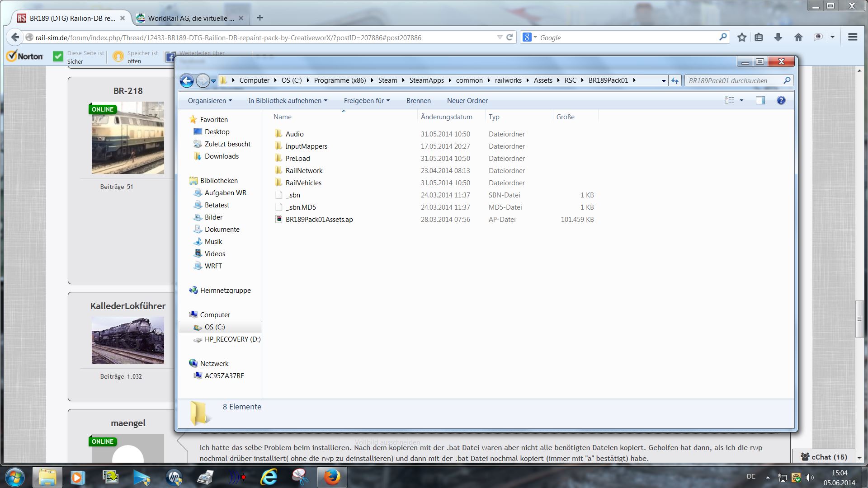Select Downloads in the Favoriten sidebar
868x488 pixels.
click(x=222, y=156)
